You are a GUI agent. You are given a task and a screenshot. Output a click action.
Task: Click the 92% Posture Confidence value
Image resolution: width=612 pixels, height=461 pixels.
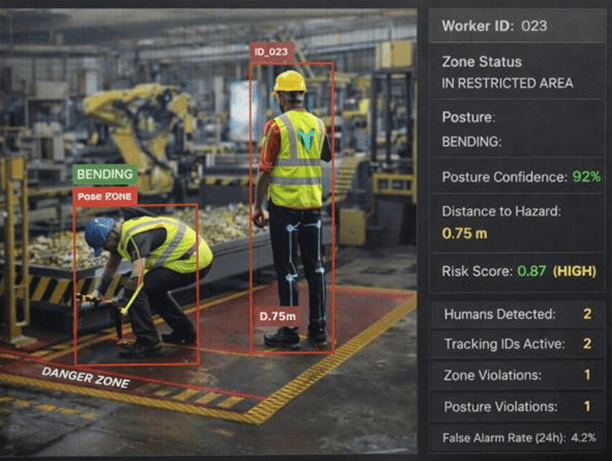point(586,177)
